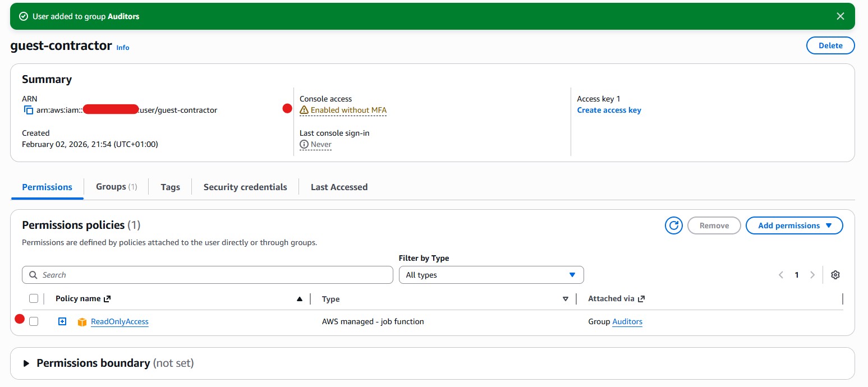868x387 pixels.
Task: Go to previous page of policies
Action: (780, 275)
